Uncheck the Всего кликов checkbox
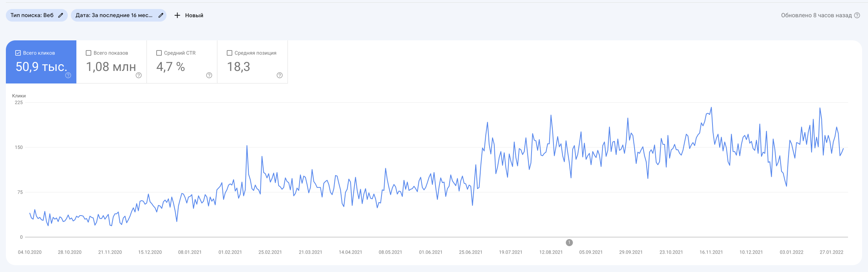 pos(18,53)
